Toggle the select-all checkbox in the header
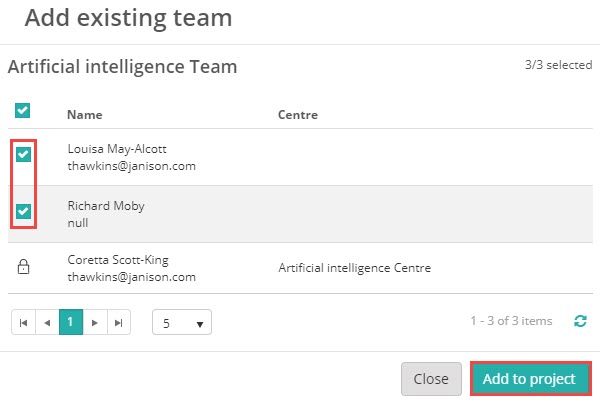The width and height of the screenshot is (600, 404). click(23, 111)
